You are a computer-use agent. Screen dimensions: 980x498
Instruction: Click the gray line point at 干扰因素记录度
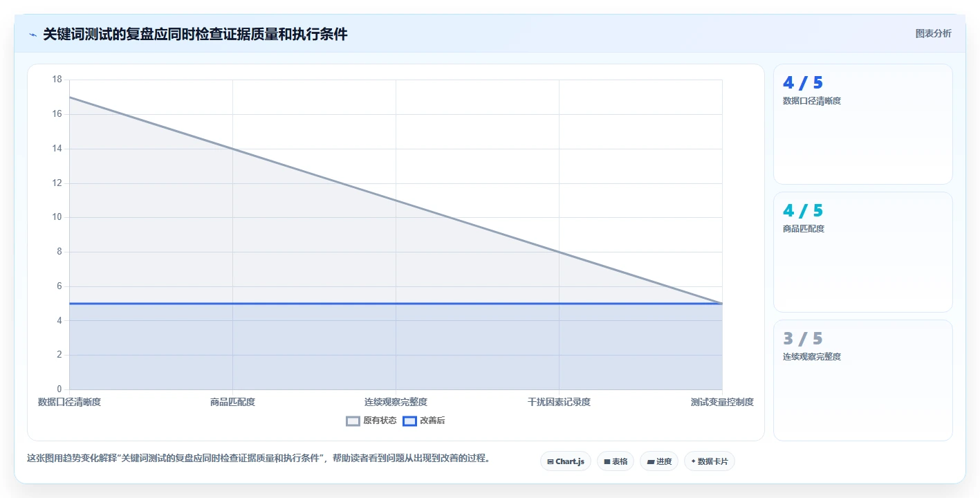click(x=559, y=252)
